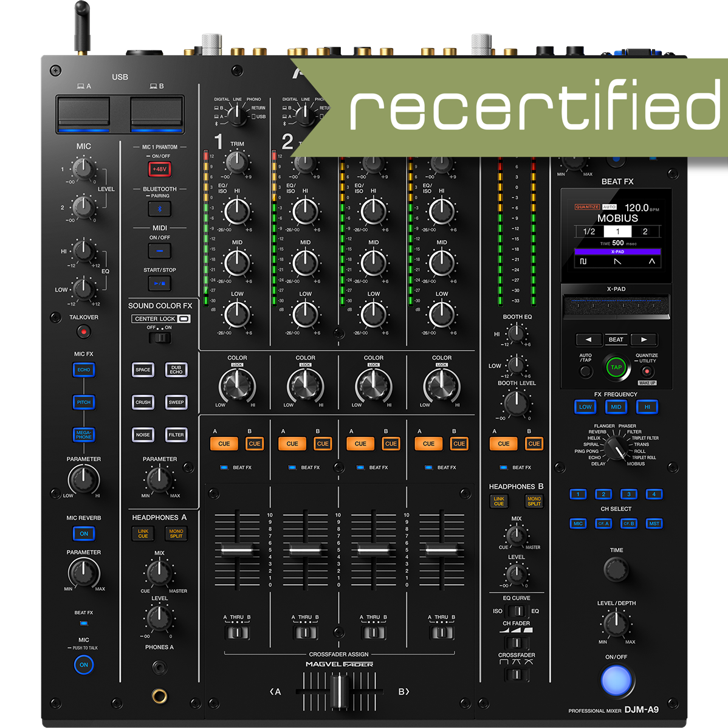This screenshot has height=728, width=728.
Task: Click the QUANTIZE utility button
Action: (647, 371)
